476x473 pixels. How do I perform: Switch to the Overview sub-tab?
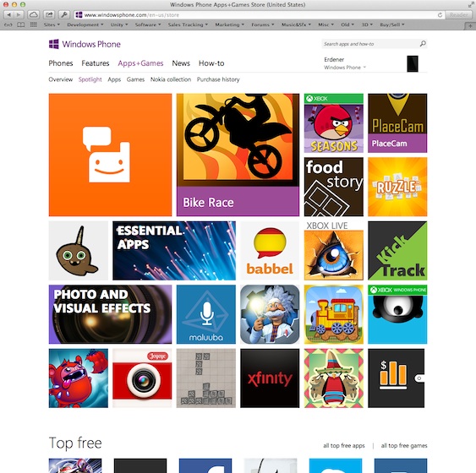[60, 79]
